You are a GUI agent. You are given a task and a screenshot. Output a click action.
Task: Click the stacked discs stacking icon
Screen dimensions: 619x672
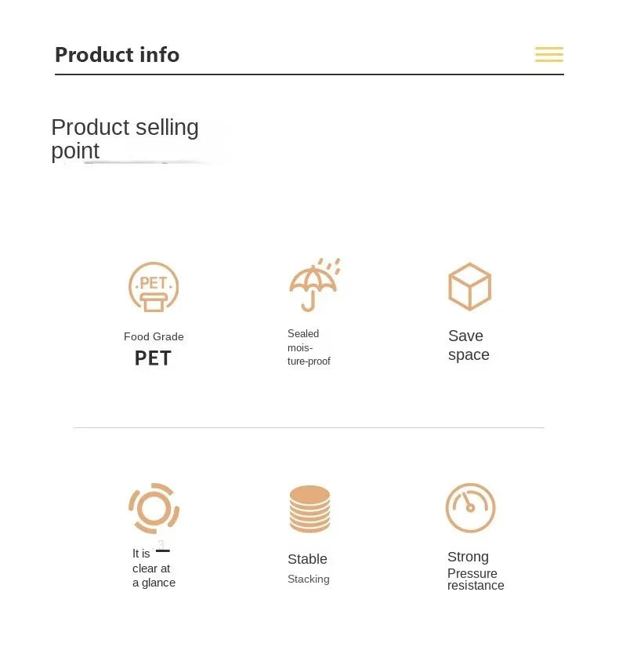(309, 509)
